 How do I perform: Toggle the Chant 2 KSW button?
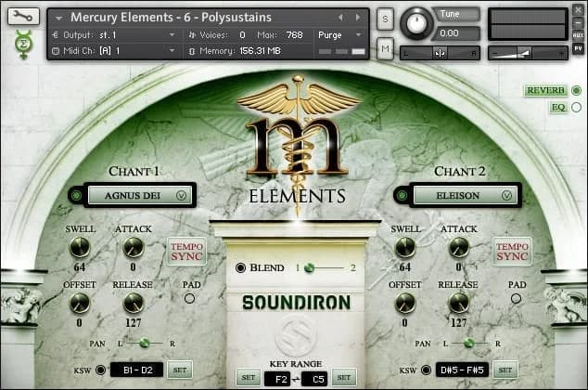click(x=426, y=370)
